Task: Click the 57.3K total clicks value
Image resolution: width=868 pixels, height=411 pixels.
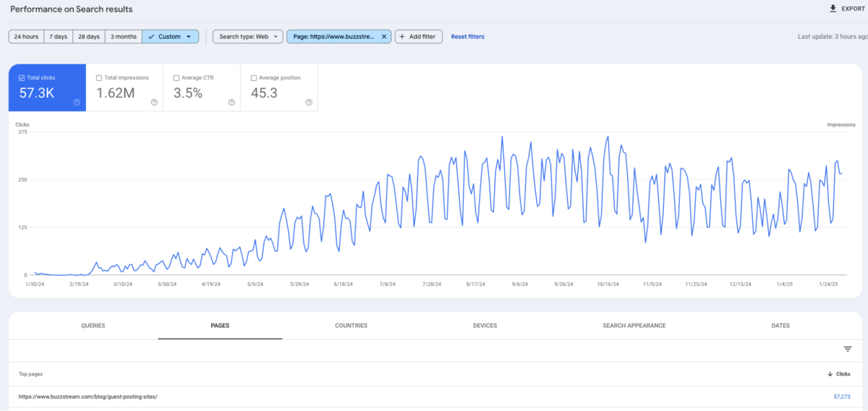Action: point(37,93)
